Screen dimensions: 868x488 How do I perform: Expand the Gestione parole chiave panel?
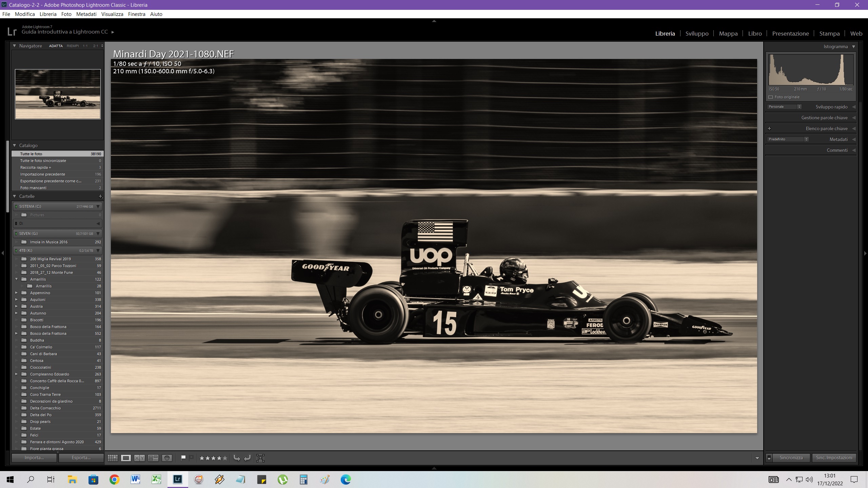[x=854, y=118]
